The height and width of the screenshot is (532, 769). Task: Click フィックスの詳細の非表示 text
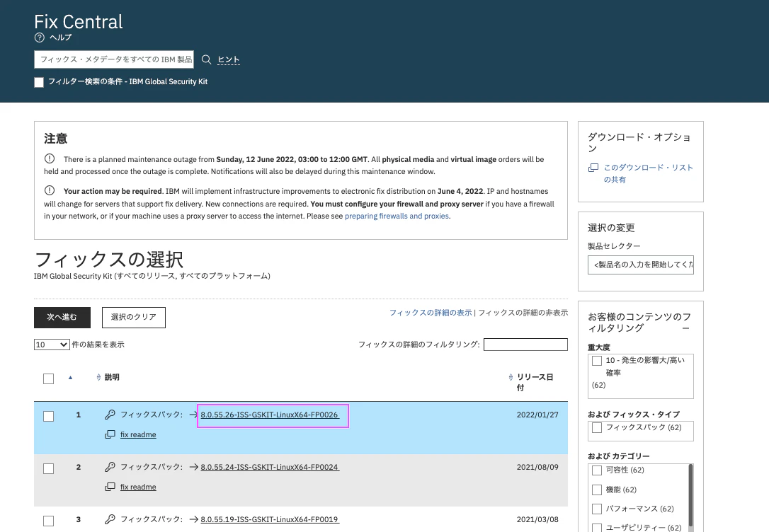click(x=523, y=313)
